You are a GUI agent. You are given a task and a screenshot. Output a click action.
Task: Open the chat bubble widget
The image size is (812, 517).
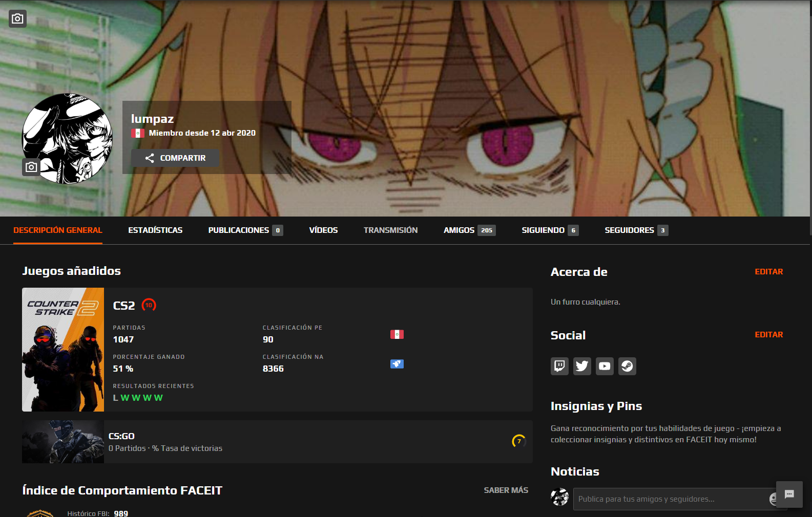(789, 494)
